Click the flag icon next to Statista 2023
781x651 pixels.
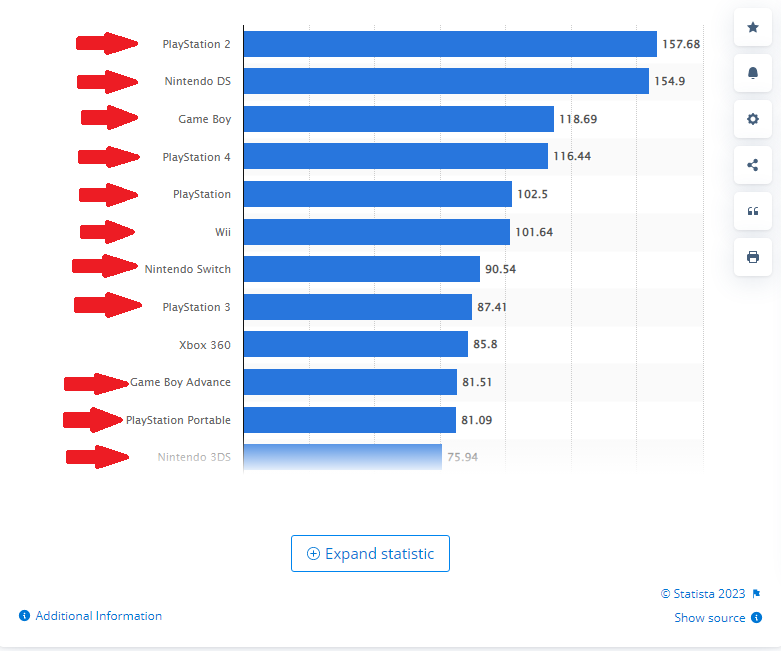point(757,593)
